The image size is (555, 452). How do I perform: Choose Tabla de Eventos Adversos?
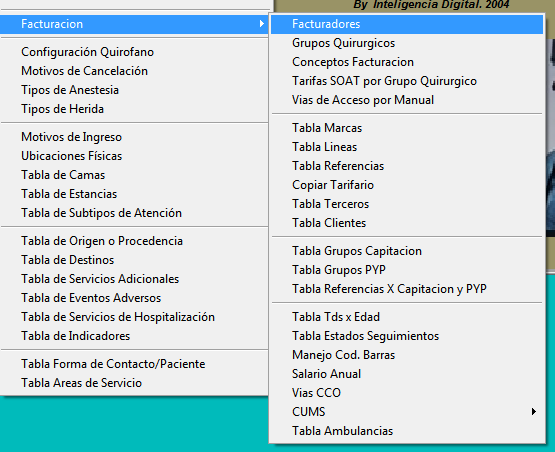[134, 298]
